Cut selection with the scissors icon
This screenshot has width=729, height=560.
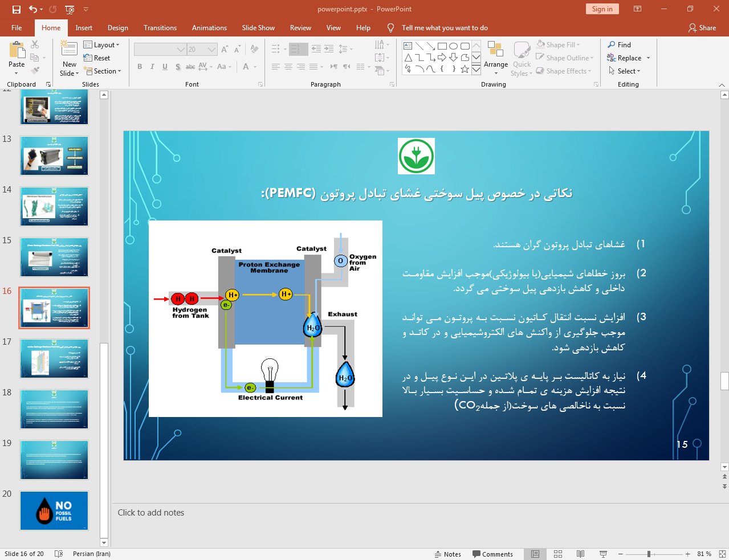pos(35,44)
